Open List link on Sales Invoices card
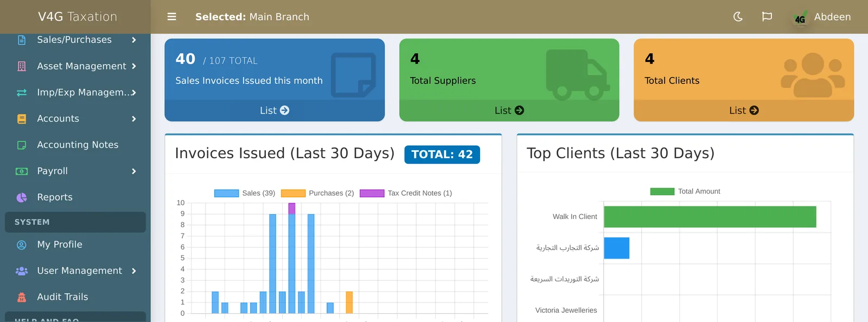 tap(275, 111)
